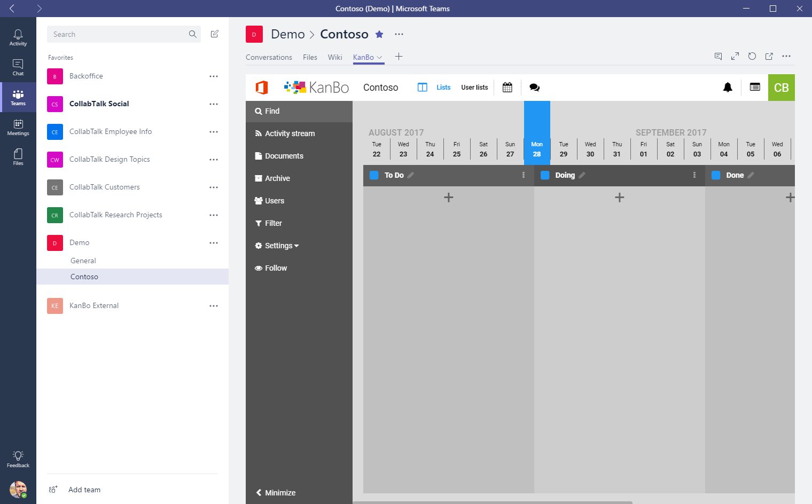Open KanBo Documents section
Screen dimensions: 812x504
coord(284,156)
